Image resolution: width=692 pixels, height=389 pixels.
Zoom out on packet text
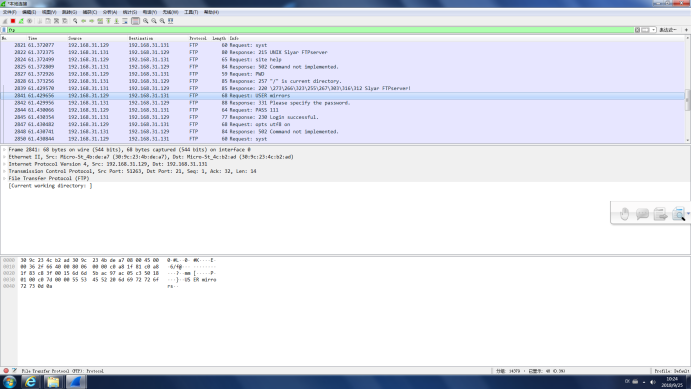(154, 21)
